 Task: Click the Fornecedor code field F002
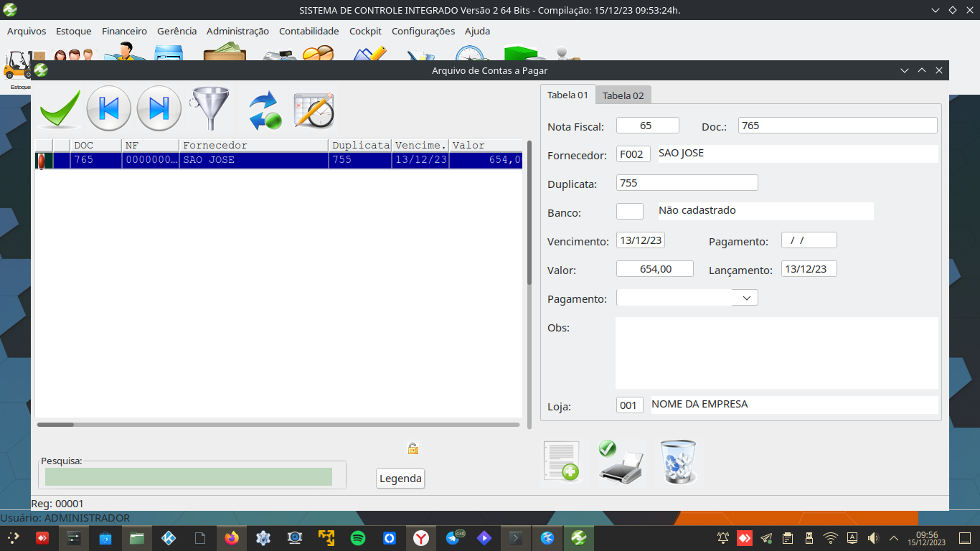point(633,154)
